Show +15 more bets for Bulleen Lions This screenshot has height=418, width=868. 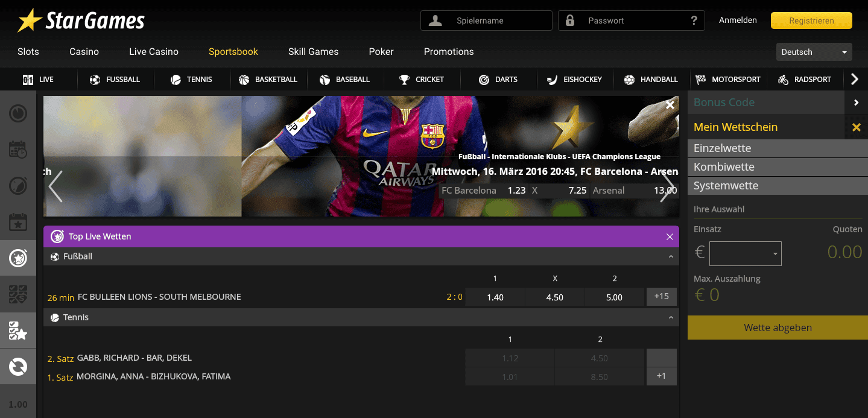(661, 297)
